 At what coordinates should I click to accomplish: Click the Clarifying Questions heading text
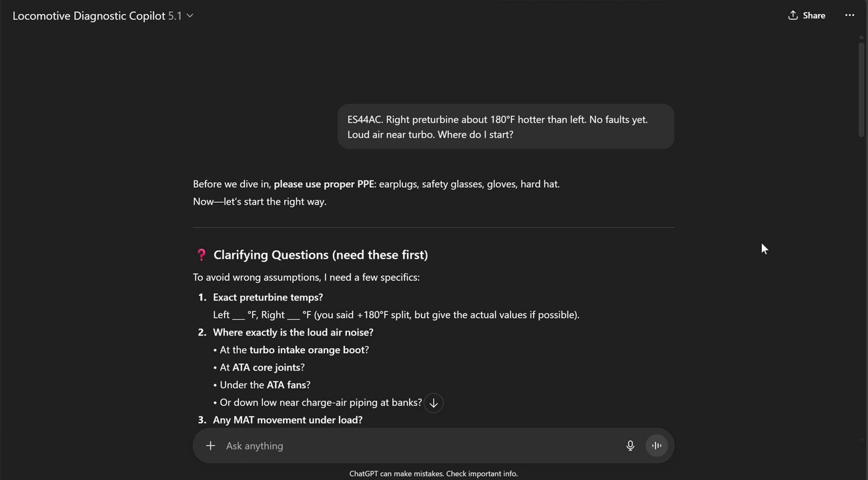[x=320, y=255]
